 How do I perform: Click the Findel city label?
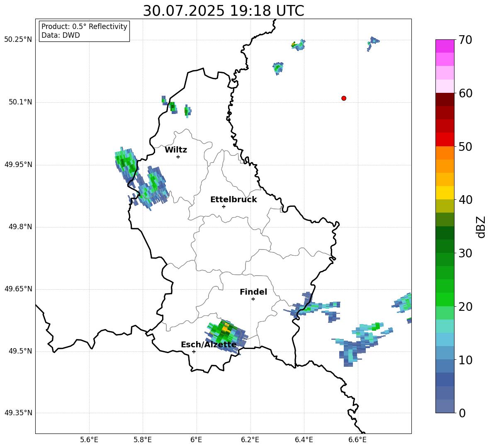click(x=253, y=292)
